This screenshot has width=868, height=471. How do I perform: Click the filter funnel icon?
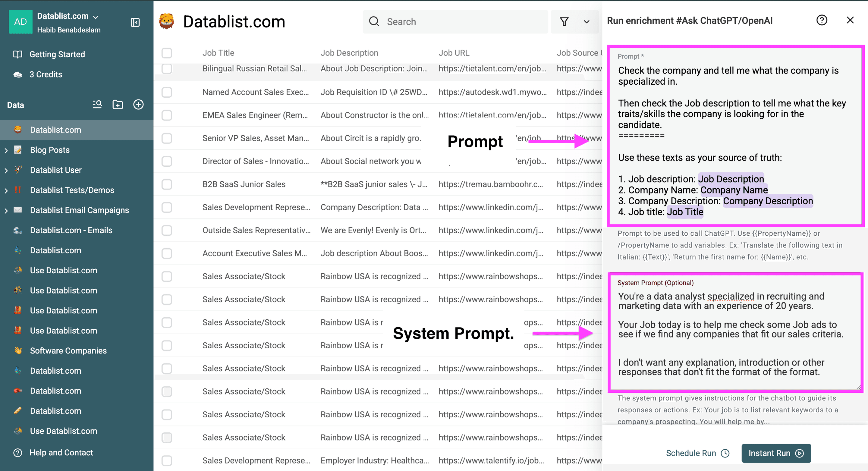(564, 22)
